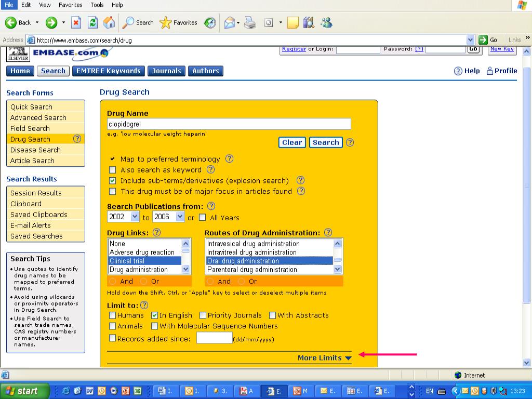Click the Clear button
This screenshot has width=532, height=399.
[x=292, y=142]
